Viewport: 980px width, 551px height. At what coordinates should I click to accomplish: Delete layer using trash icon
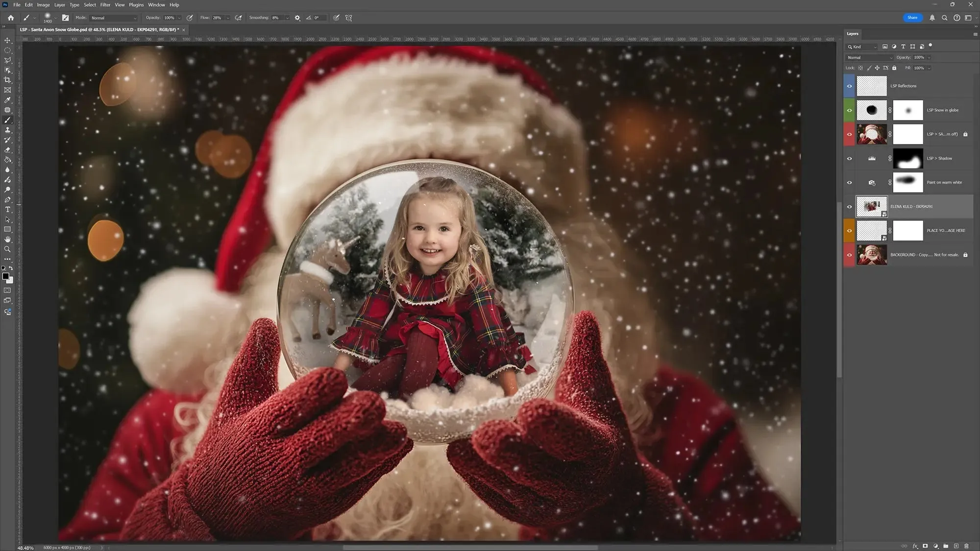[966, 546]
